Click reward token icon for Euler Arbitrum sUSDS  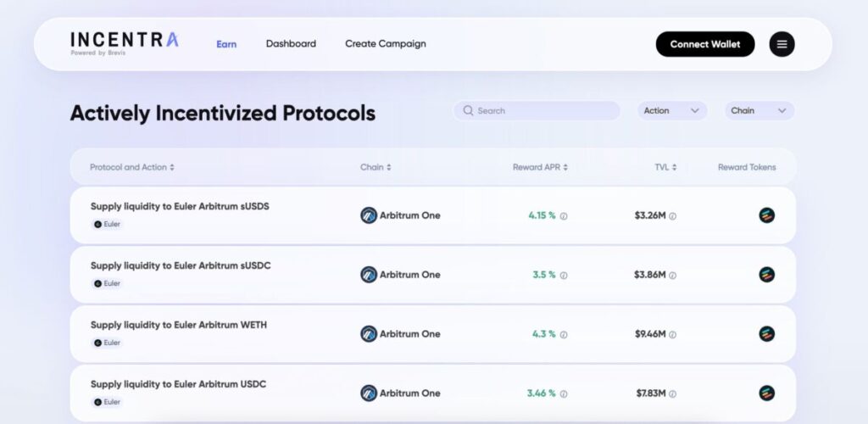pyautogui.click(x=766, y=215)
